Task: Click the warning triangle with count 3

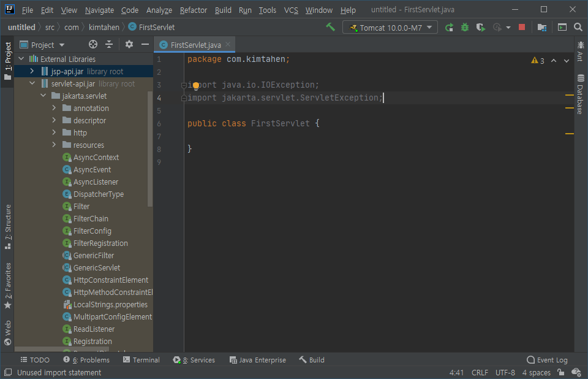Action: [537, 61]
